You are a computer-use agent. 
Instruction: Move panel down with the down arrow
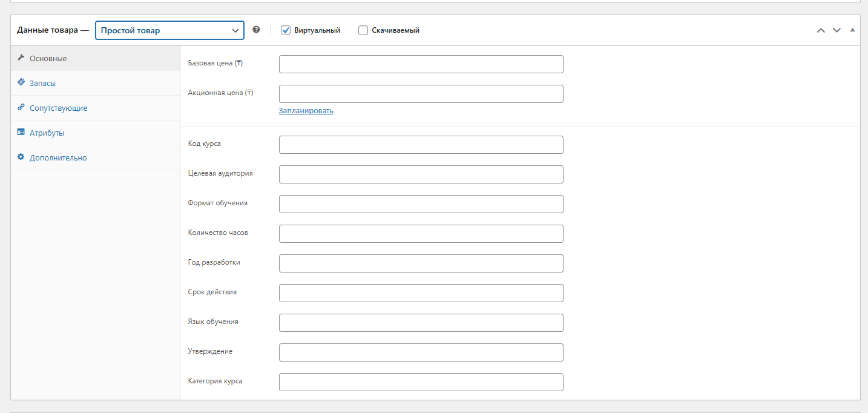tap(837, 30)
